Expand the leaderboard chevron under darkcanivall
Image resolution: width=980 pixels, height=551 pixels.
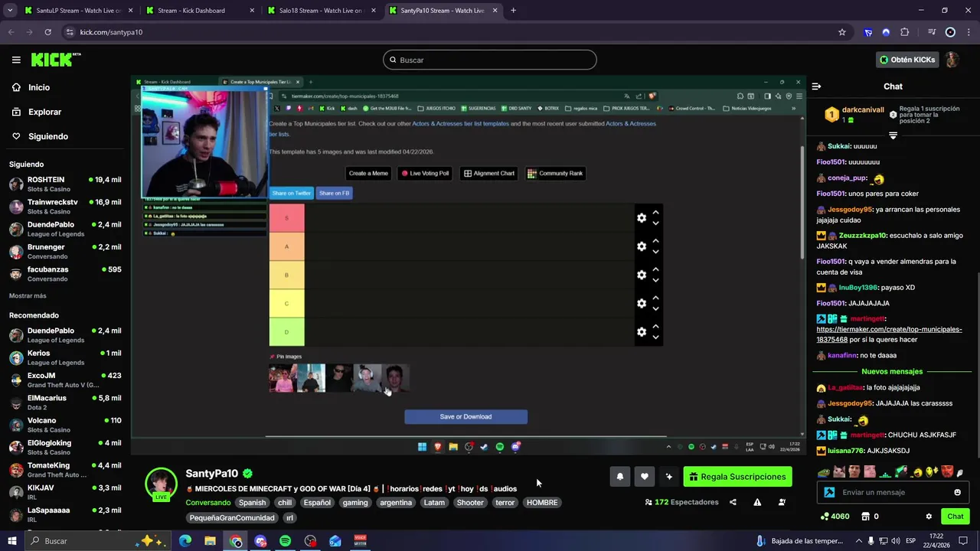tap(893, 135)
